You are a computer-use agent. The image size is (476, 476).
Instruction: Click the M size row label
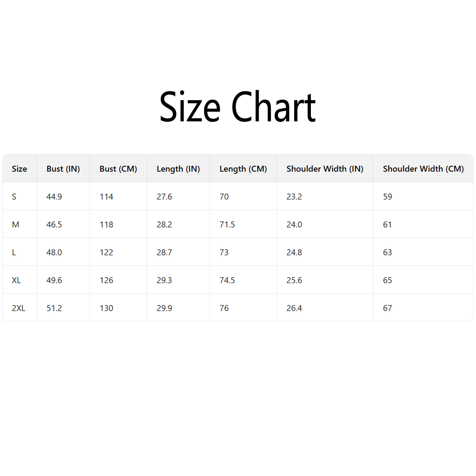(15, 224)
